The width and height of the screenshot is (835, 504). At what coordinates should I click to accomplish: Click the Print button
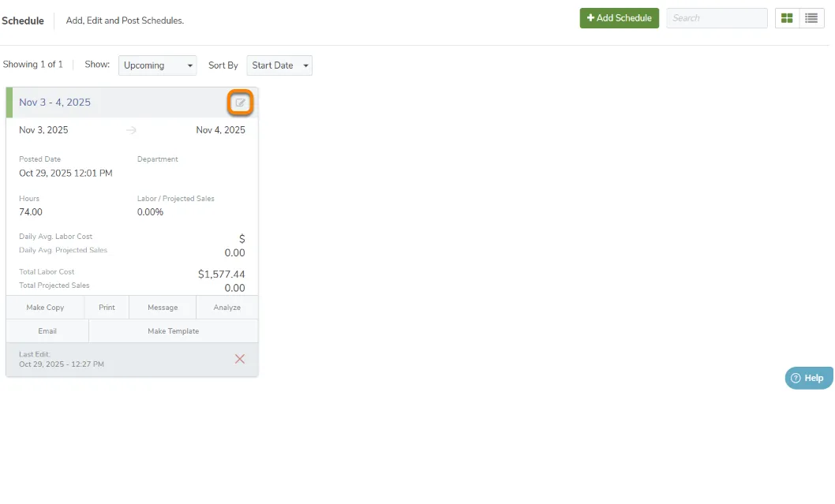point(107,308)
